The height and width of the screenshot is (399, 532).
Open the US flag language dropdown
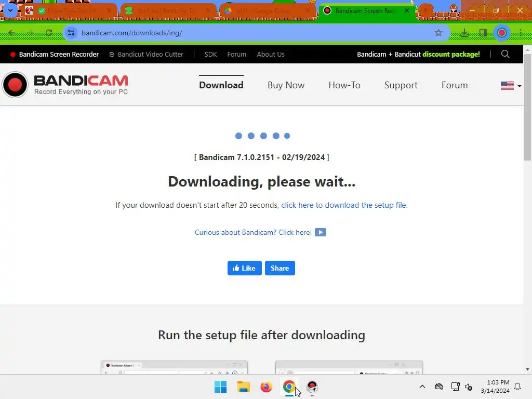(511, 86)
